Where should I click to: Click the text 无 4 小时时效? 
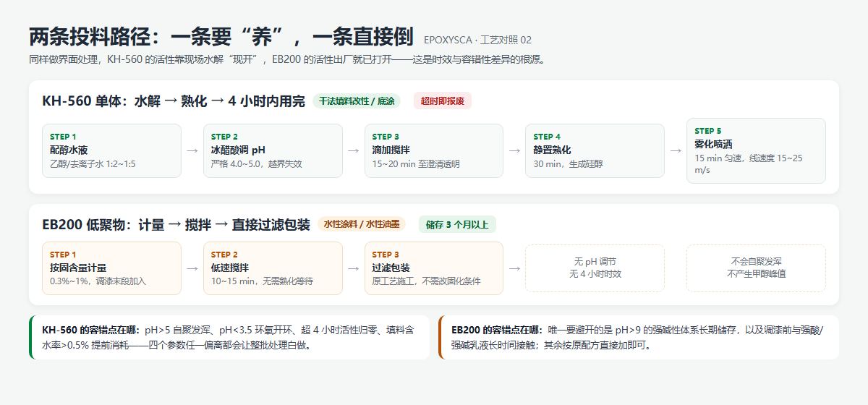[595, 274]
